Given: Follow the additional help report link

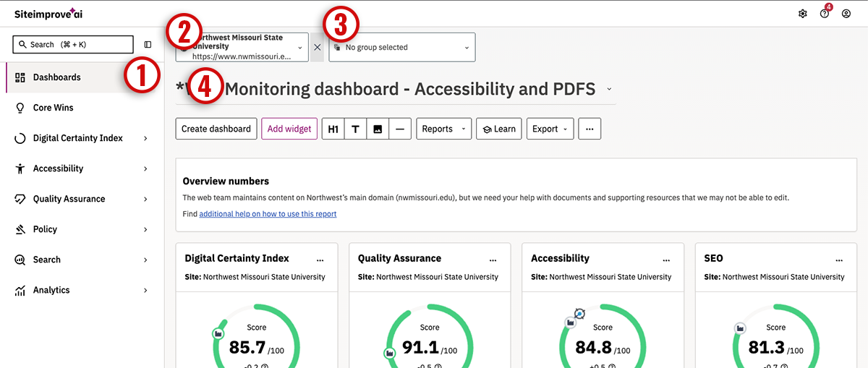Looking at the screenshot, I should [268, 214].
